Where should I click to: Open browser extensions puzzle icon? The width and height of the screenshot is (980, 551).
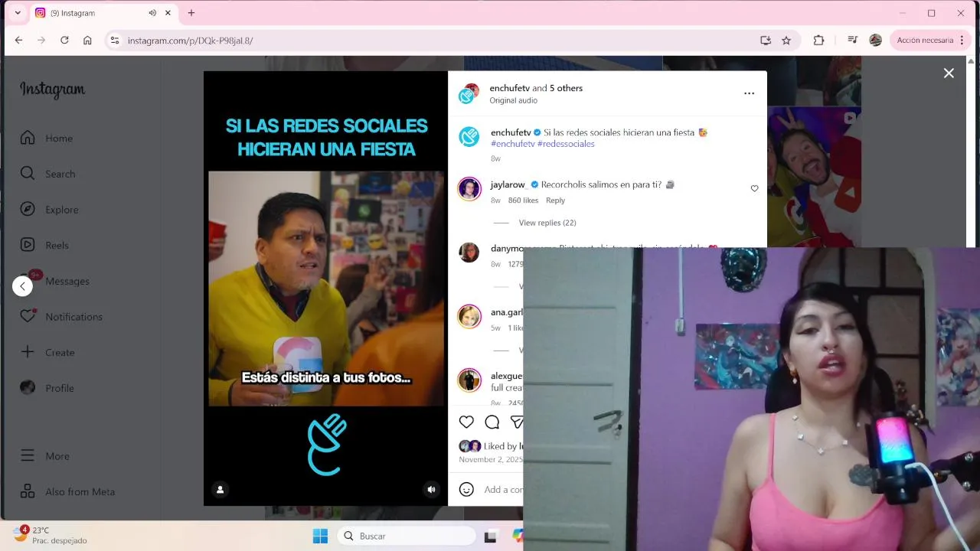(818, 41)
